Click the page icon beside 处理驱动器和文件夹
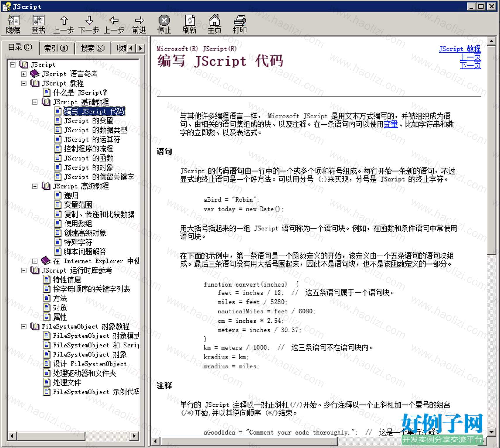 pos(47,373)
